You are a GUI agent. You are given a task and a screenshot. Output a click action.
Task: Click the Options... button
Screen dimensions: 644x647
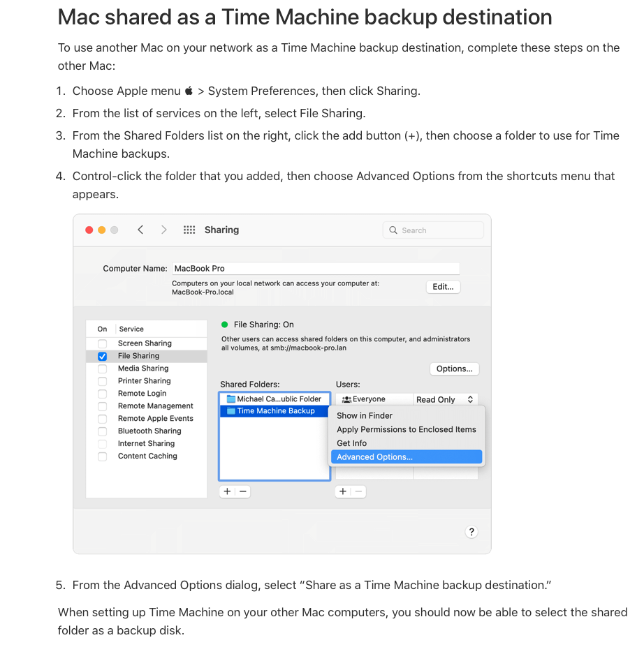point(454,369)
